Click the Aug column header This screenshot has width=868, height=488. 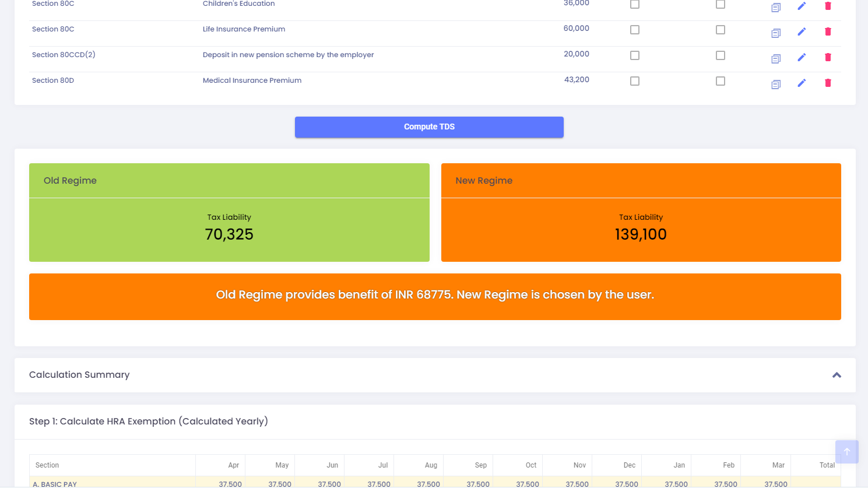[431, 465]
